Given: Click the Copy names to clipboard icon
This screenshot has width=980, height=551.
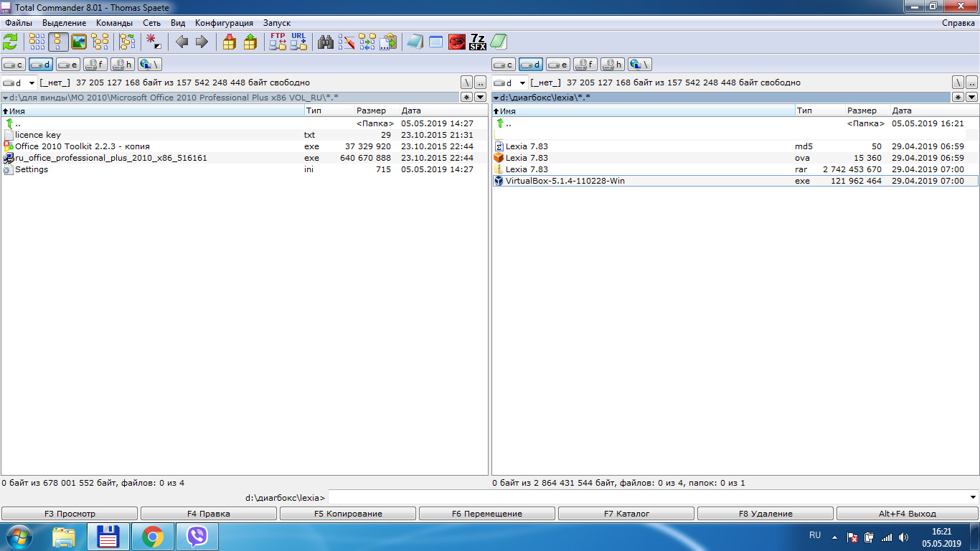Looking at the screenshot, I should (388, 42).
